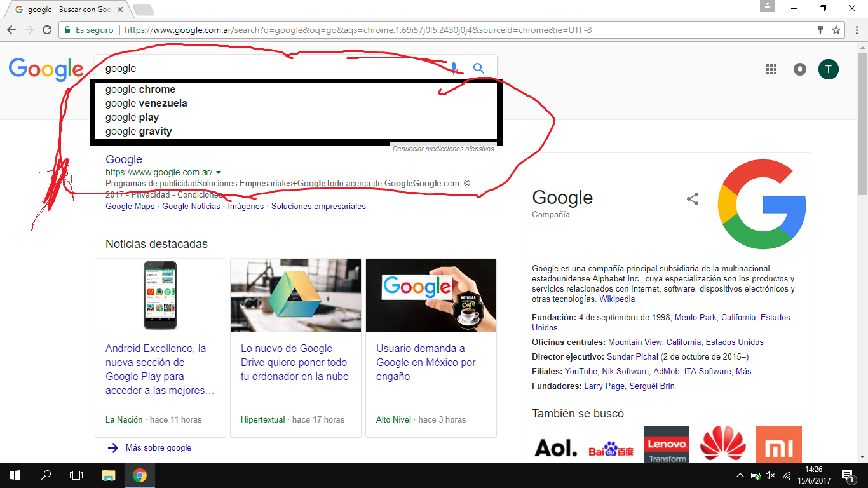Click inside the Google search input field
The height and width of the screenshot is (488, 868).
pyautogui.click(x=273, y=68)
